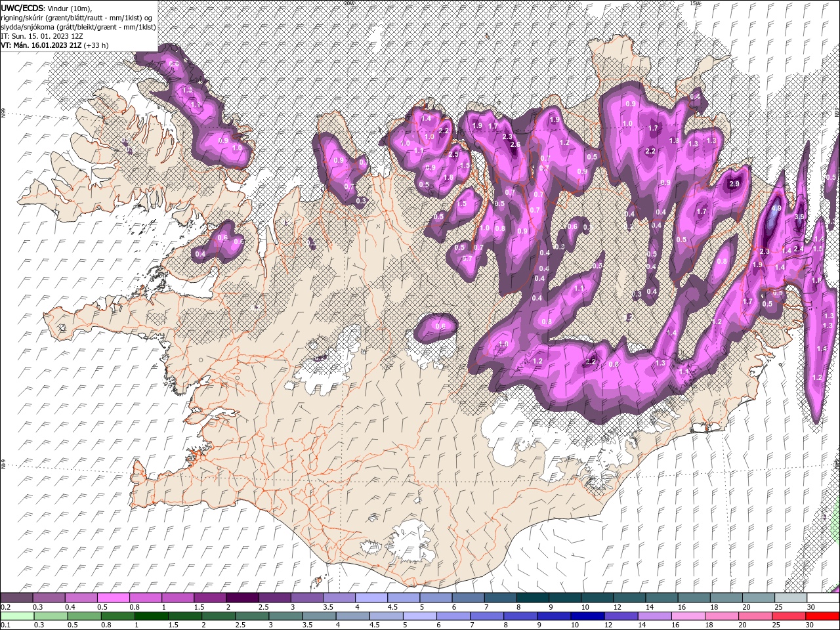
Task: Click the 30 white swatch in top legend row
Action: pos(823,598)
